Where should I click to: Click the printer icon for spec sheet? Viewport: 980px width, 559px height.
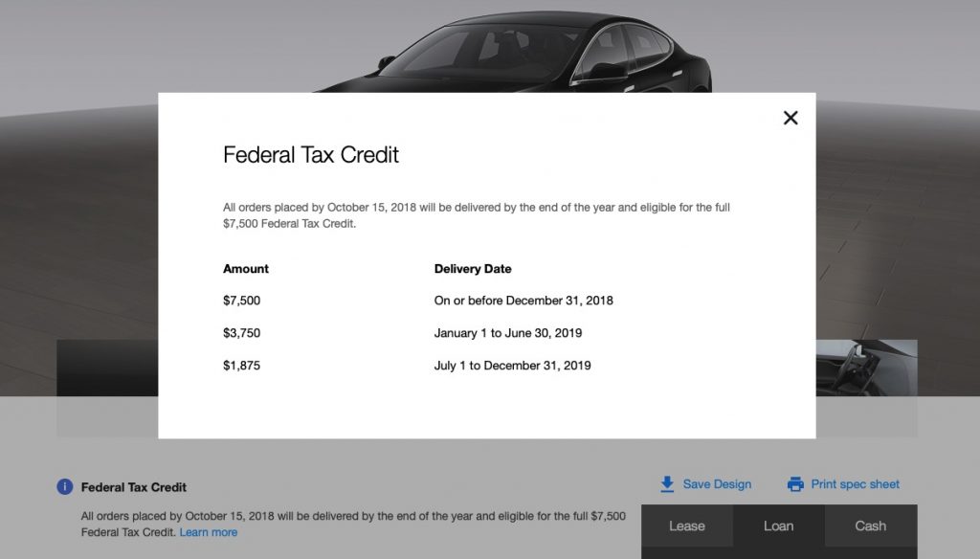(795, 484)
